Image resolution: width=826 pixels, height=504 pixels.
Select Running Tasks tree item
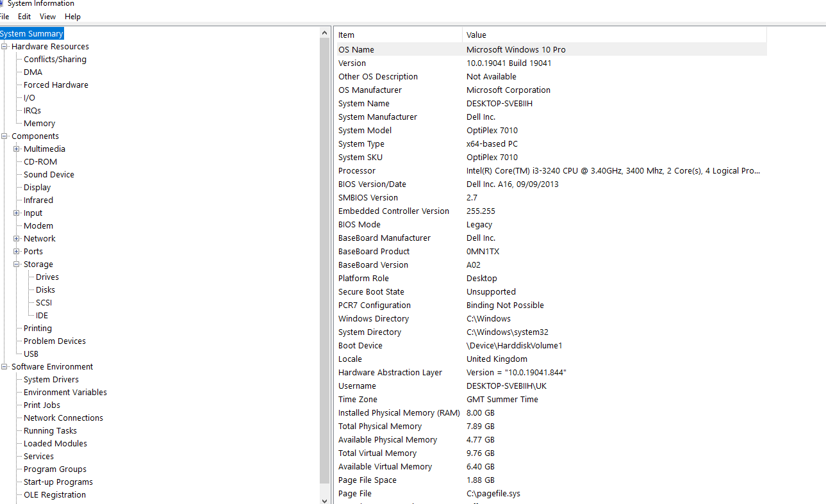pyautogui.click(x=50, y=431)
